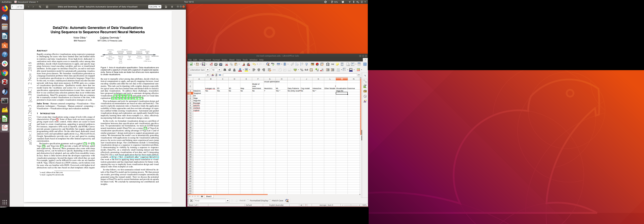Viewport: 644px width, 224px height.
Task: Toggle the PDF viewer sidebar button
Action: pos(47,7)
